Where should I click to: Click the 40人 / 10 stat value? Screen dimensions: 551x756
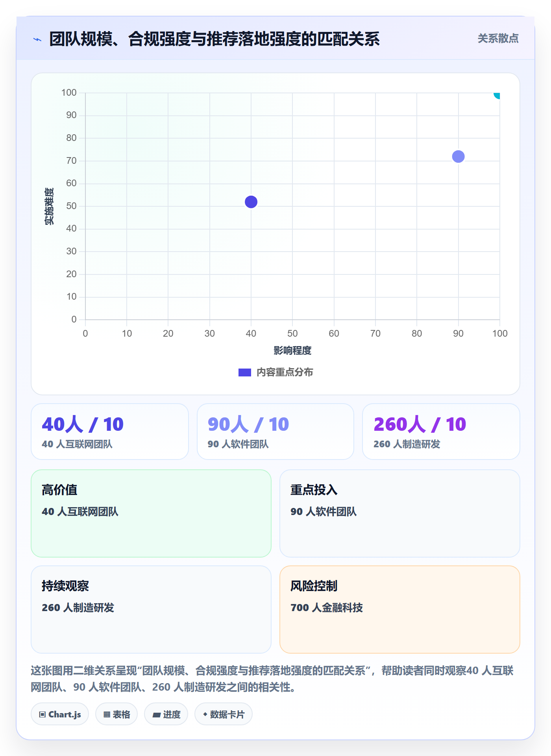click(x=83, y=424)
